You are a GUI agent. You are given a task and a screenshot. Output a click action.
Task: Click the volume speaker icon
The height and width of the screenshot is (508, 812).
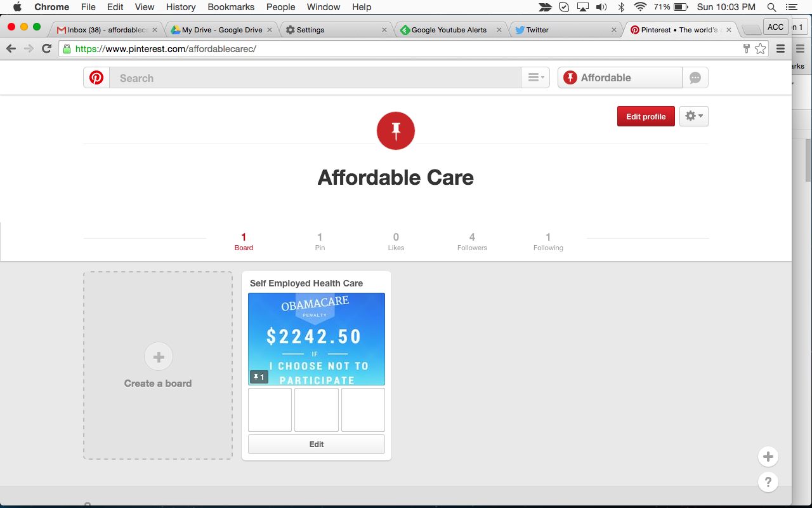601,7
